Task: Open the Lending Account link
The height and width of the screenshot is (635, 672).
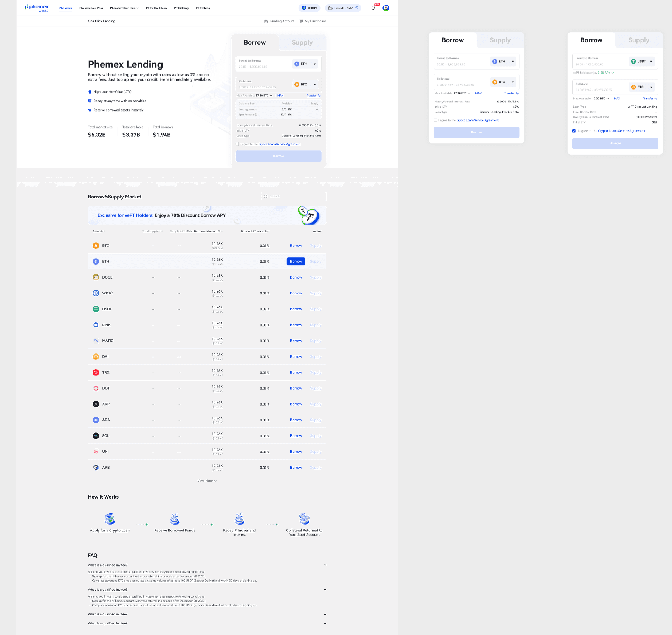Action: (279, 21)
